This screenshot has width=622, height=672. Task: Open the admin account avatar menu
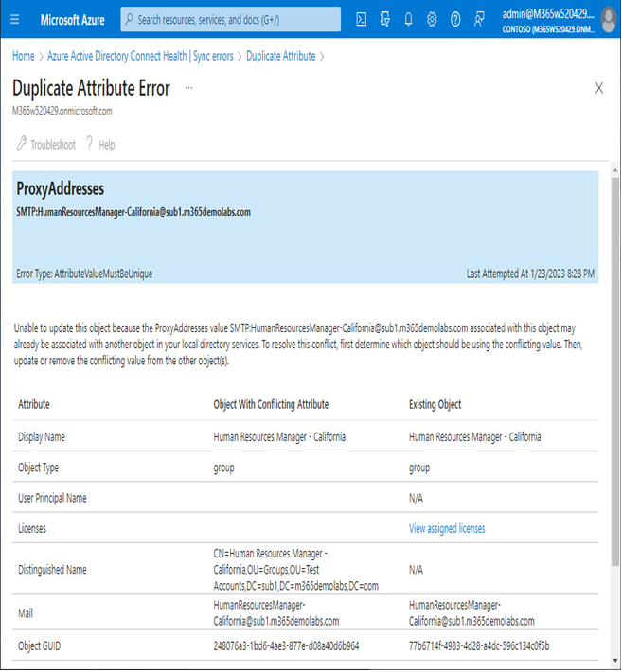(609, 20)
